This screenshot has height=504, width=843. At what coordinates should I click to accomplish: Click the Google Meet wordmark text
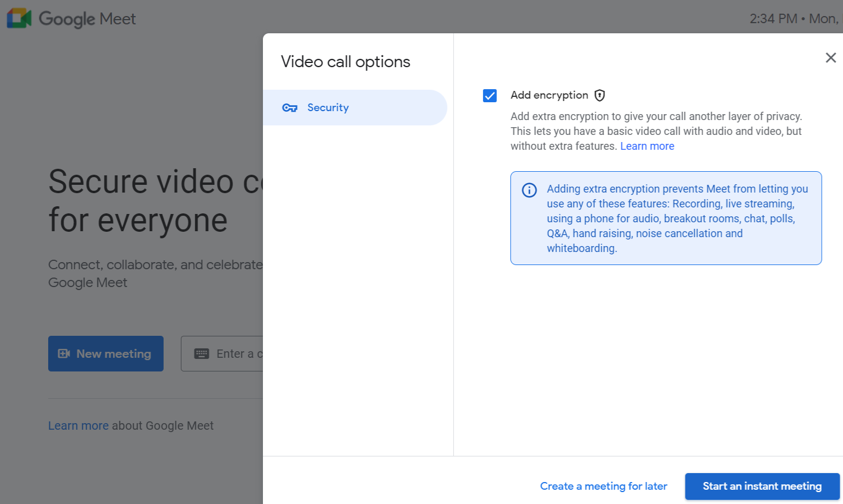point(87,19)
